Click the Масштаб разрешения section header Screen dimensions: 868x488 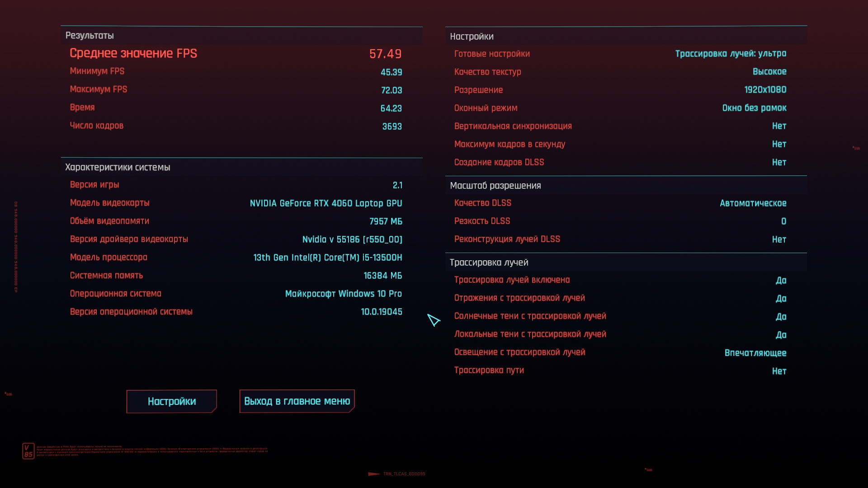(495, 186)
